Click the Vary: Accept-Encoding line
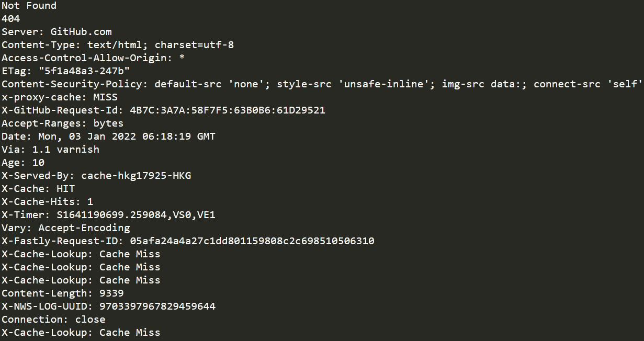This screenshot has width=644, height=341. pyautogui.click(x=66, y=228)
